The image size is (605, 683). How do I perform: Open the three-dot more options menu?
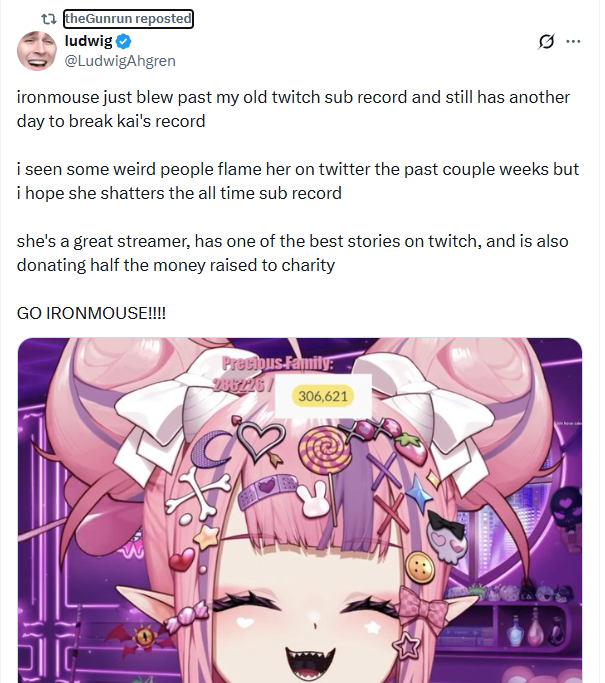point(573,42)
